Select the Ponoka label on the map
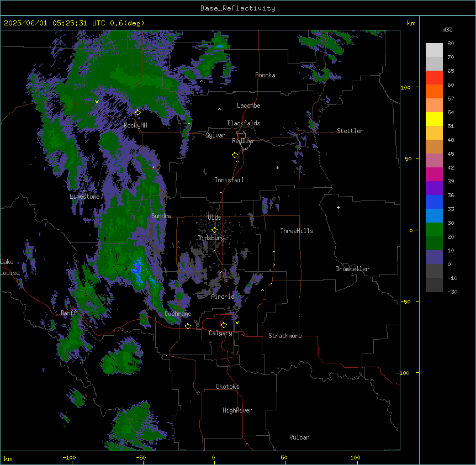Screen dimensions: 476x465 click(265, 75)
